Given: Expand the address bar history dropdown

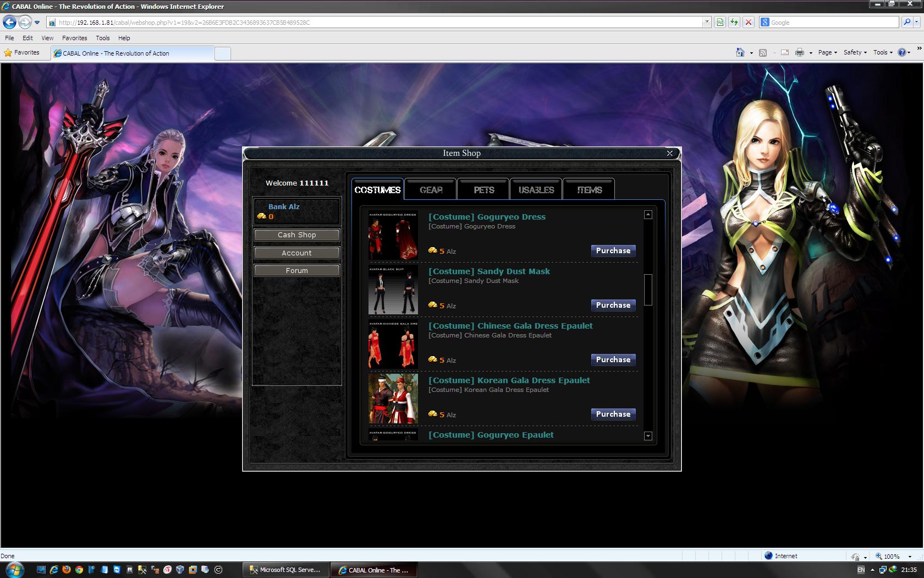Looking at the screenshot, I should 707,23.
